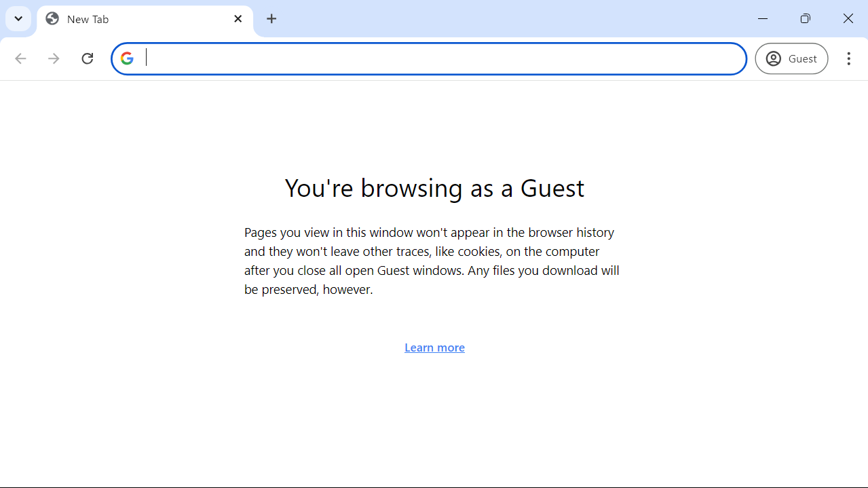The height and width of the screenshot is (488, 868).
Task: Click the forward navigation arrow
Action: (54, 58)
